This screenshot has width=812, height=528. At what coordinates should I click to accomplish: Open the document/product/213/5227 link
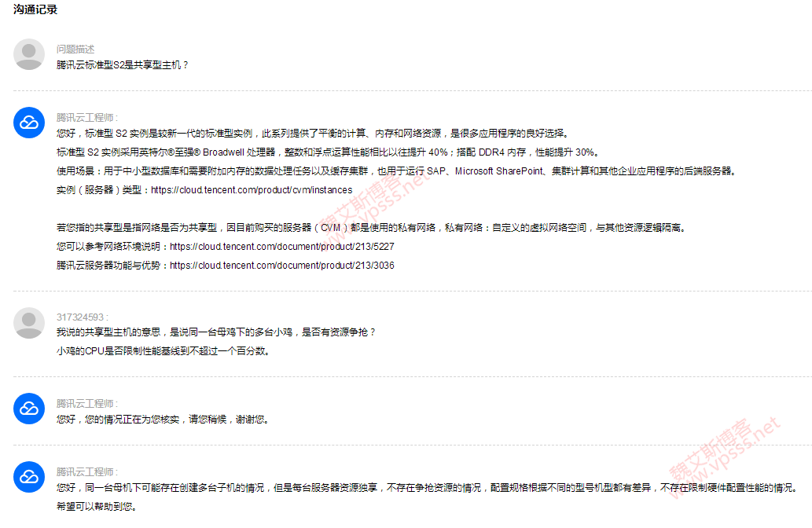click(x=281, y=247)
